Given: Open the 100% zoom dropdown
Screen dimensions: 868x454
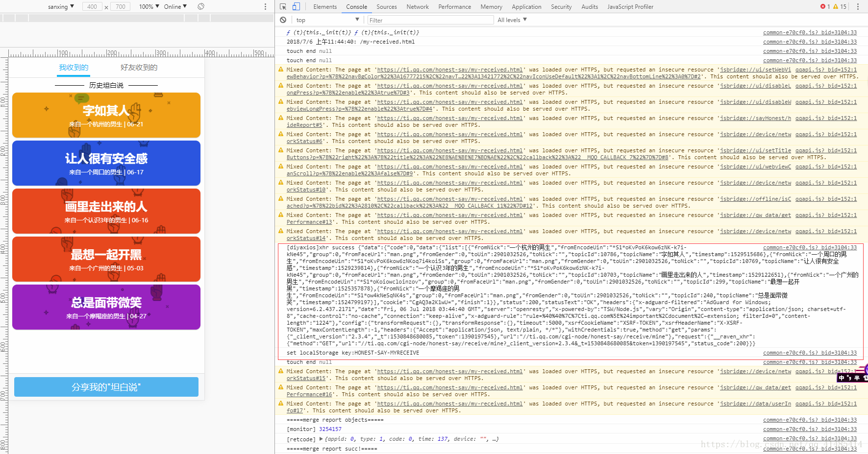Looking at the screenshot, I should tap(149, 6).
